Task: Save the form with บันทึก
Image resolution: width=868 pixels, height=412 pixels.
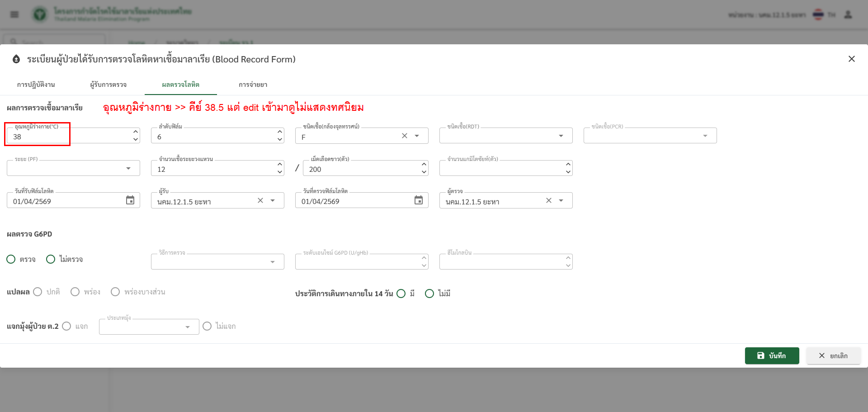Action: (772, 355)
